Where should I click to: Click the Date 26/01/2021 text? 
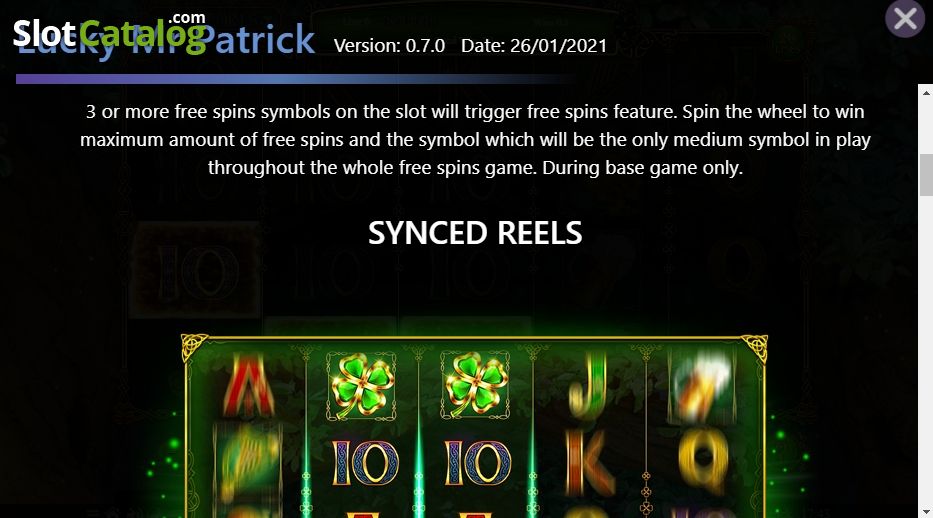[x=534, y=46]
